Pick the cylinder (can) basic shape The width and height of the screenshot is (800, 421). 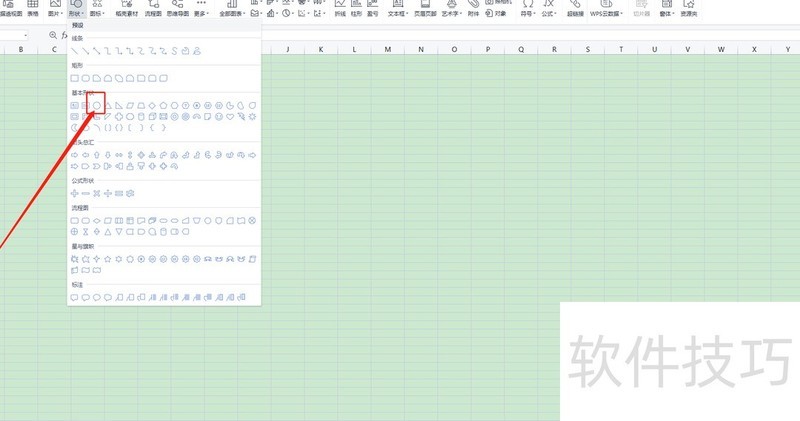[141, 117]
